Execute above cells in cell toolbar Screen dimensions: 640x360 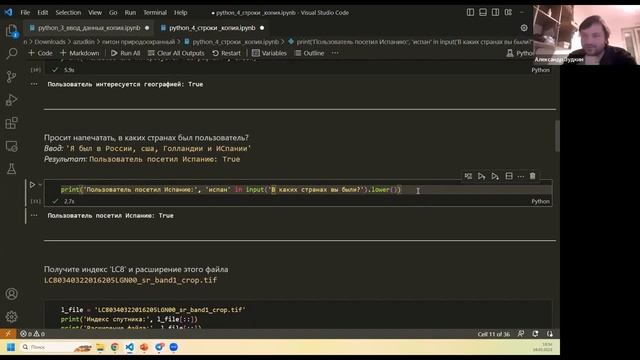pyautogui.click(x=482, y=176)
